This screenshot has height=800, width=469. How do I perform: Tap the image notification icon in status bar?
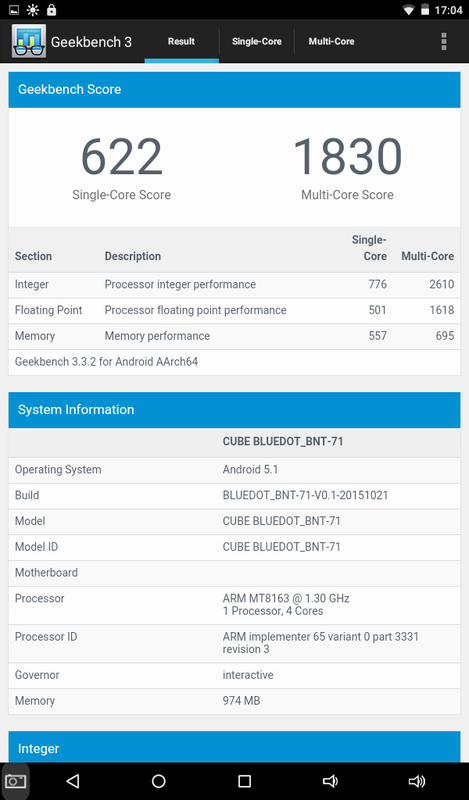[14, 10]
